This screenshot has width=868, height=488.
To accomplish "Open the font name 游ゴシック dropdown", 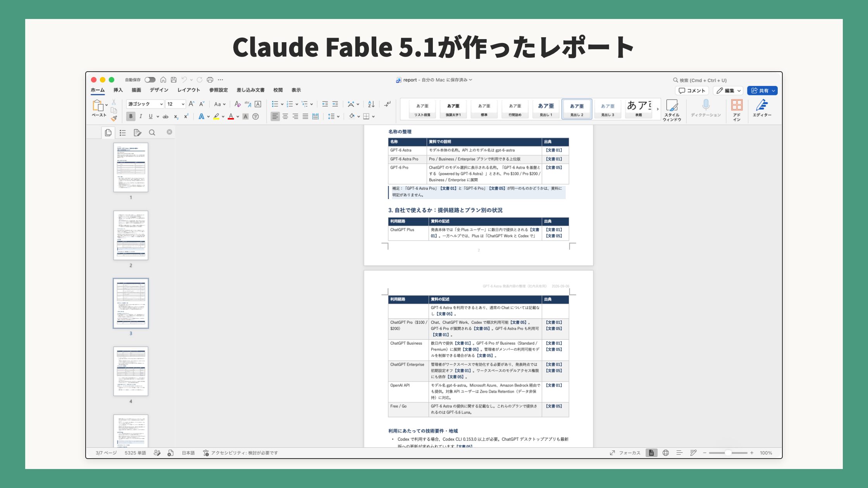I will pos(161,104).
